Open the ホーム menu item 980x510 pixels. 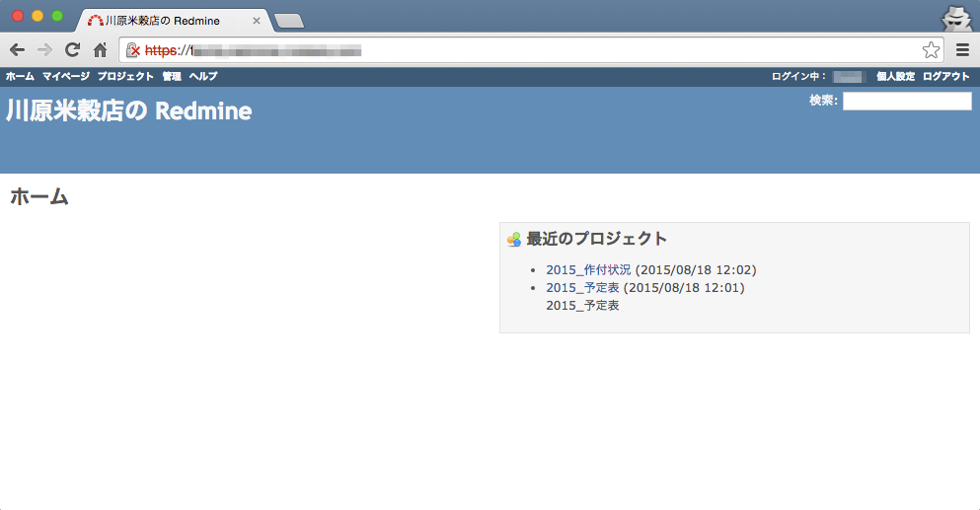coord(20,76)
